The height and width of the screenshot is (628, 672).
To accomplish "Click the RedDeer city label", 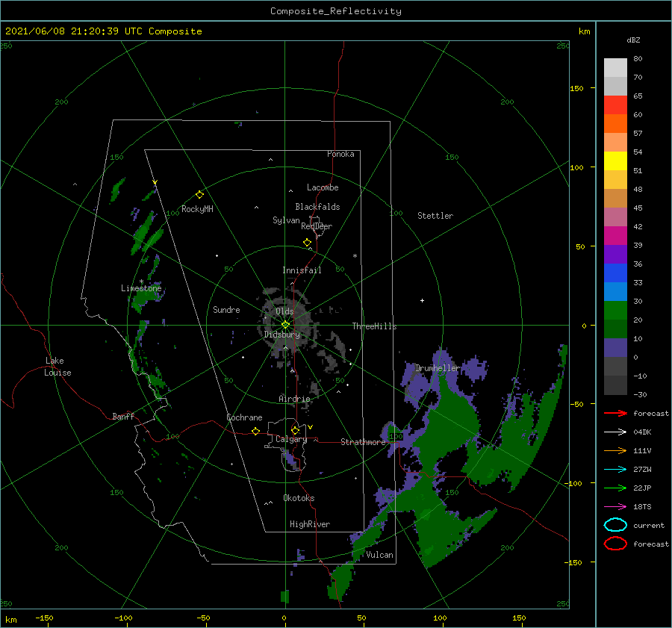I will coord(317,226).
